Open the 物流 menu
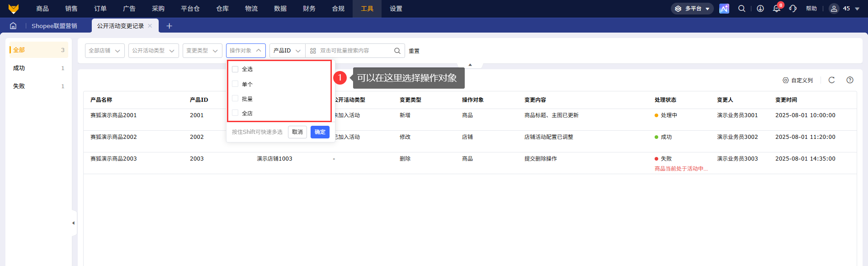The width and height of the screenshot is (868, 266). tap(251, 9)
